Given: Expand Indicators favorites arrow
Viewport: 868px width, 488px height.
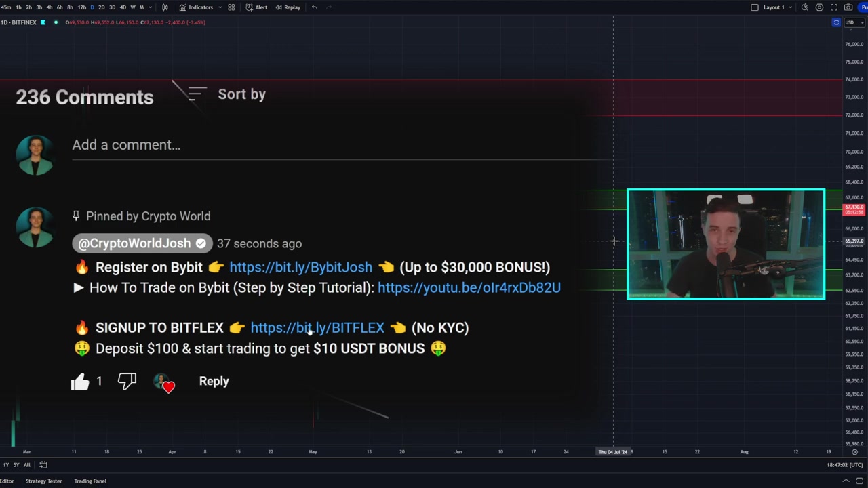Looking at the screenshot, I should tap(220, 7).
